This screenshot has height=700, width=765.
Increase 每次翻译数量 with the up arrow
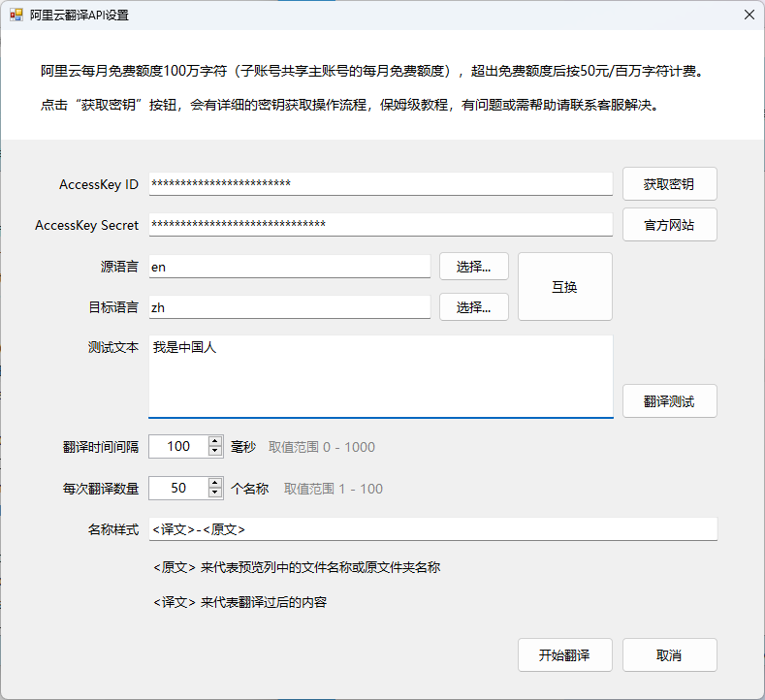(x=215, y=483)
